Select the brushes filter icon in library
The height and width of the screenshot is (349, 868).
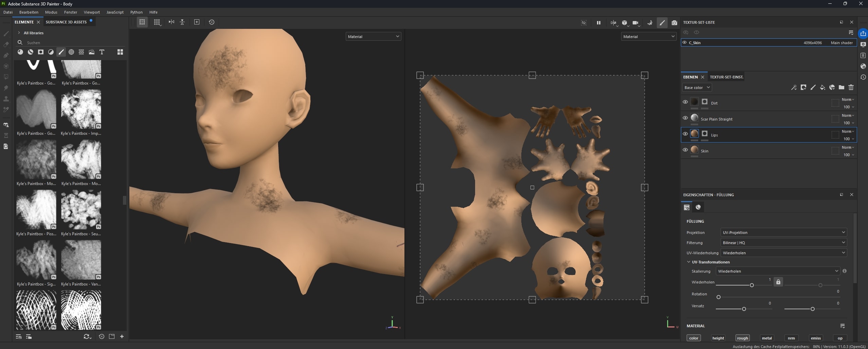(x=61, y=52)
